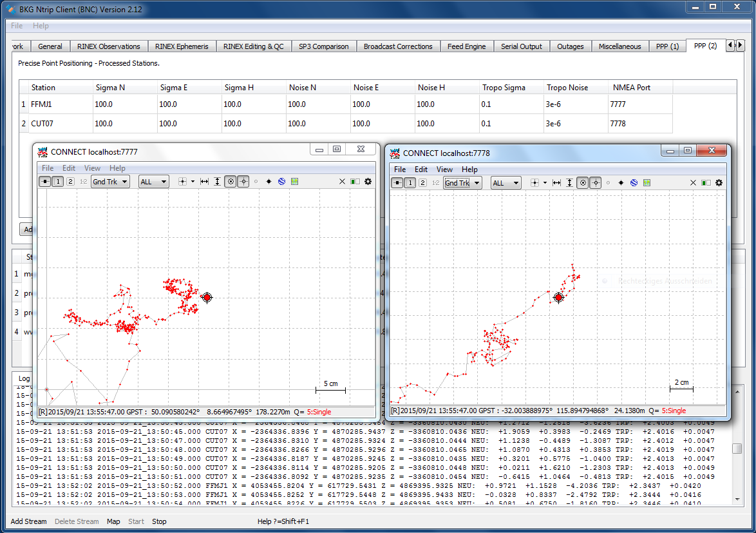Switch to the PPP (1) tab
The height and width of the screenshot is (533, 756).
tap(667, 46)
